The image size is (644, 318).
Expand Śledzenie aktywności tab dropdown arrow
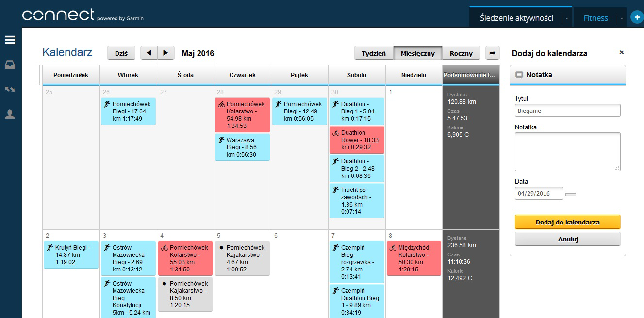click(x=567, y=18)
